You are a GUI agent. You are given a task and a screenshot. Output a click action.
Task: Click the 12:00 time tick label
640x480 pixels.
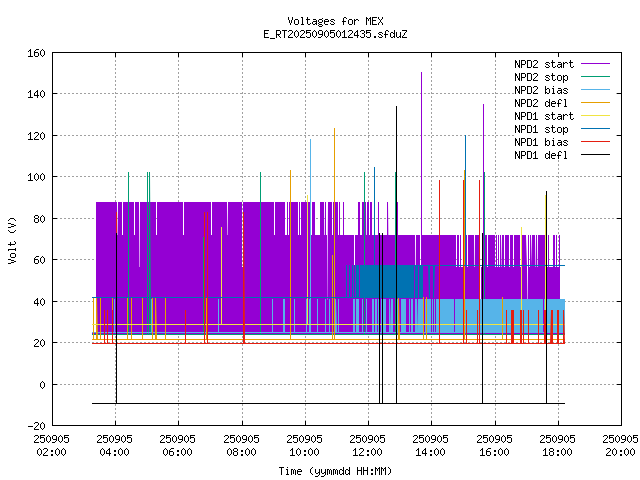[x=368, y=451]
